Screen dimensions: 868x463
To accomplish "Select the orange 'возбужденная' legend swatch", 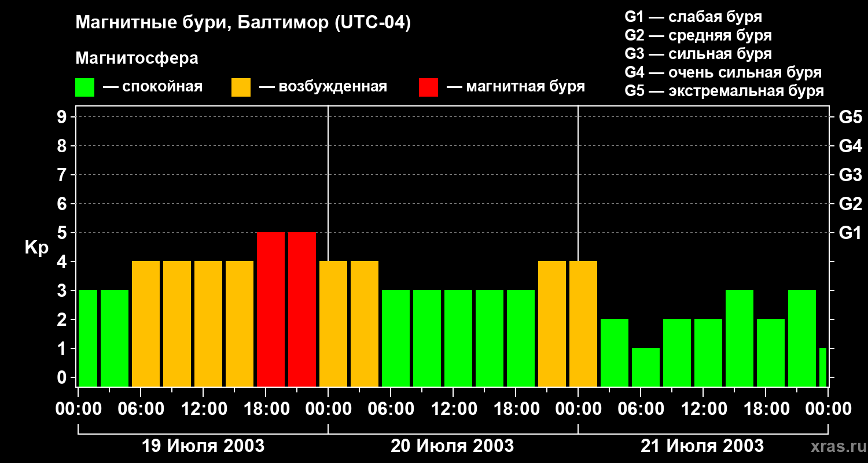I will tap(241, 87).
